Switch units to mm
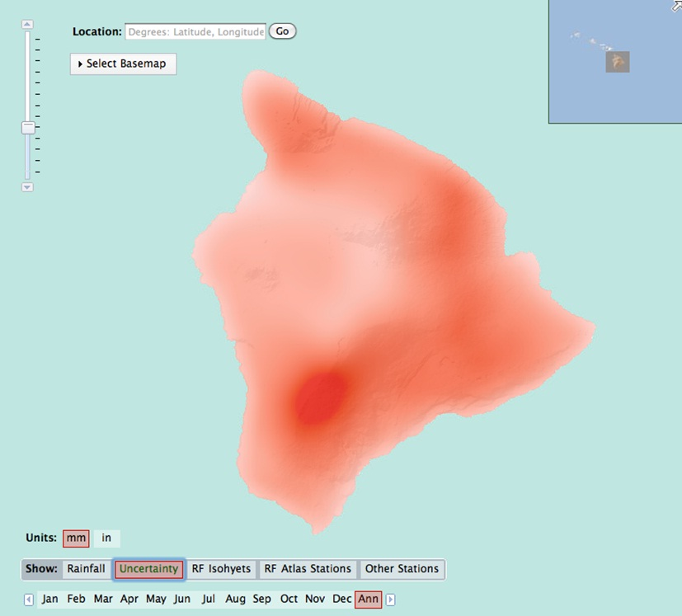 tap(76, 538)
